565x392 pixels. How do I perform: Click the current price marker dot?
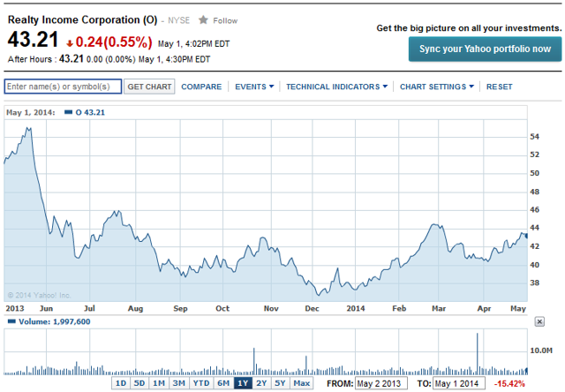526,236
